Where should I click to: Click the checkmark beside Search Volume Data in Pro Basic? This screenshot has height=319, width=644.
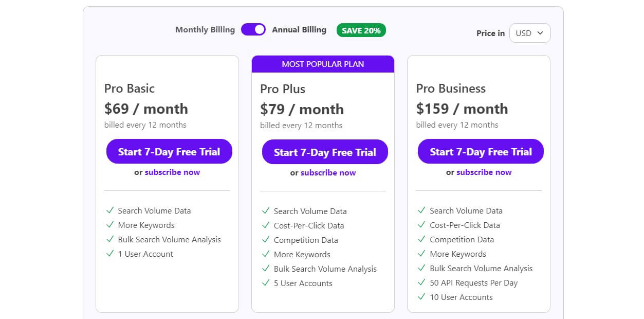[110, 210]
